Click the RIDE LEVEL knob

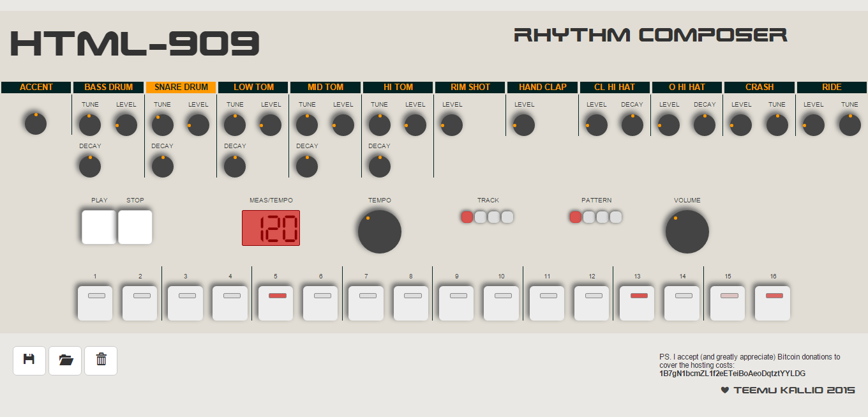point(814,125)
